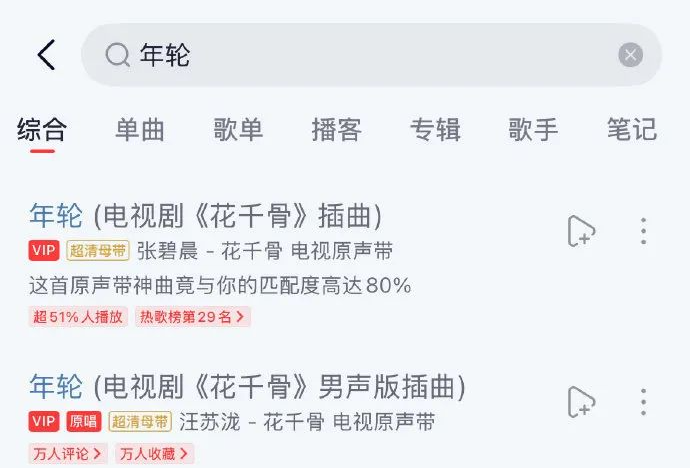The width and height of the screenshot is (690, 468).
Task: Tap the back arrow icon
Action: coord(46,55)
